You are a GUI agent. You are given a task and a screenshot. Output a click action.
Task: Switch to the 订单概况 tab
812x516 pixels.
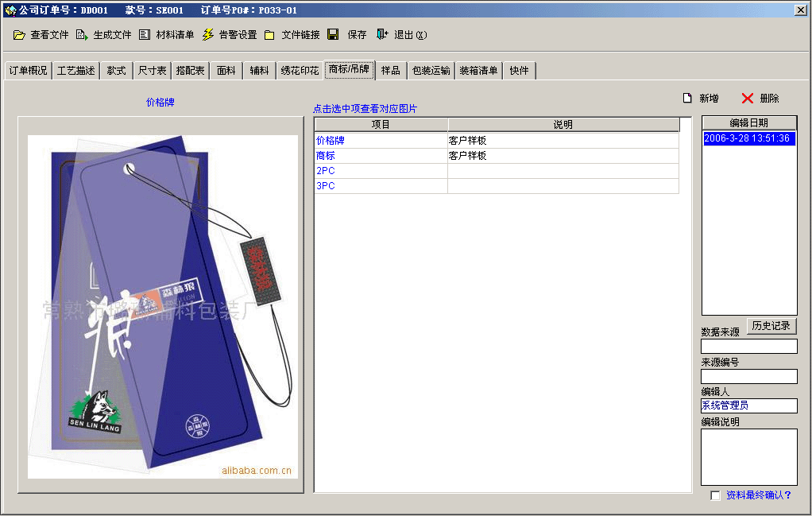[28, 71]
